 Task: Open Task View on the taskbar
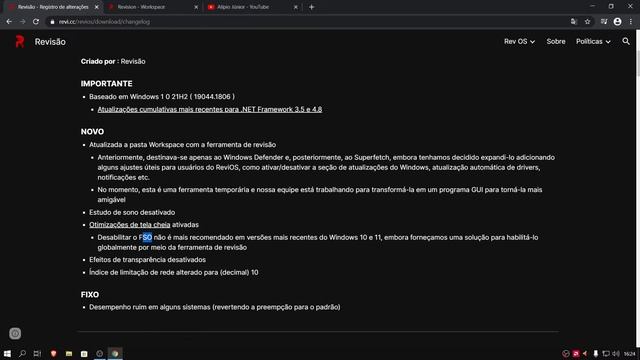coord(37,353)
